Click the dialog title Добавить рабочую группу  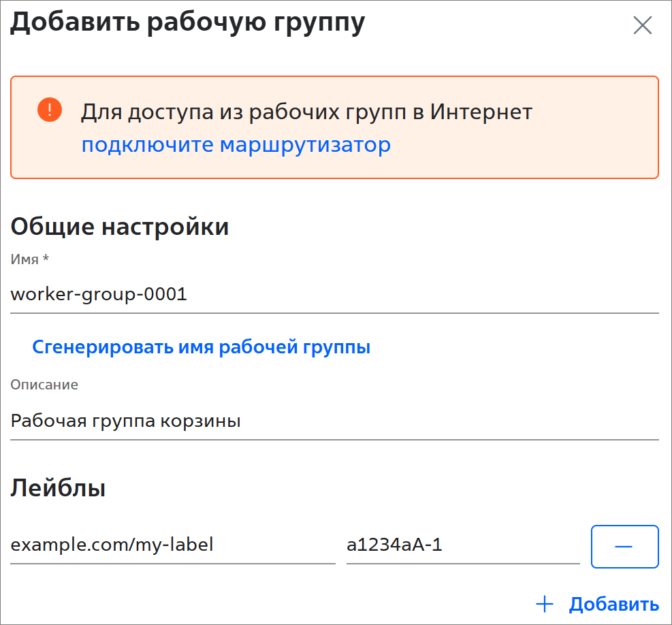[x=188, y=22]
